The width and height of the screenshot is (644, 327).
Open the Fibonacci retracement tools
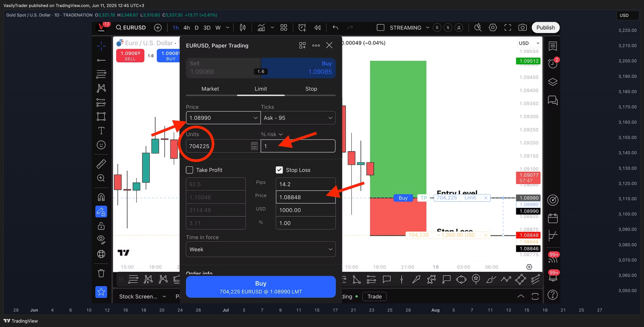click(101, 74)
